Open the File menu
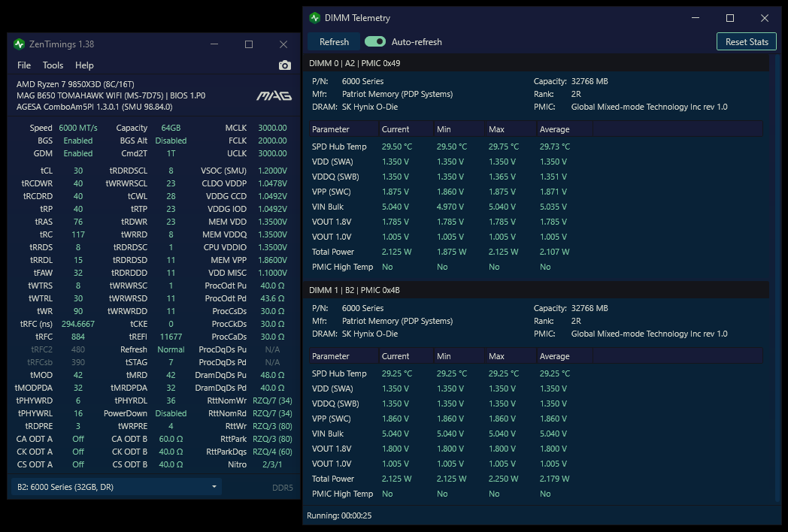 pos(23,65)
